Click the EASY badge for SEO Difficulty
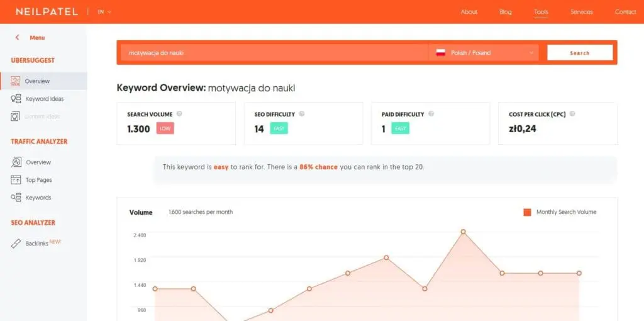This screenshot has height=321, width=644. [279, 128]
